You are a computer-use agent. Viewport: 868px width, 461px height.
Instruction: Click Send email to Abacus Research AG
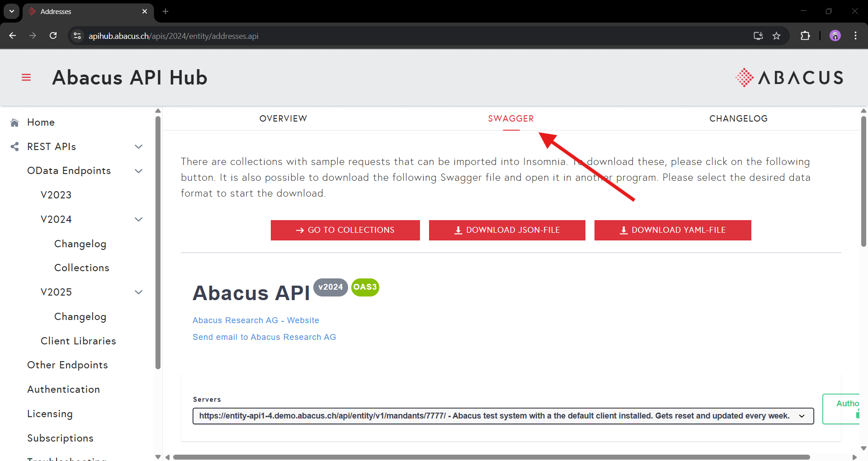click(x=264, y=337)
